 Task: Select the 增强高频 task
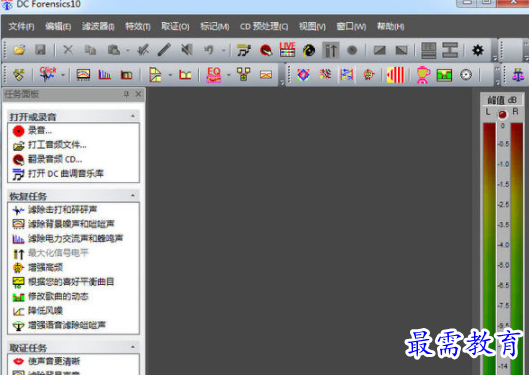pos(37,268)
